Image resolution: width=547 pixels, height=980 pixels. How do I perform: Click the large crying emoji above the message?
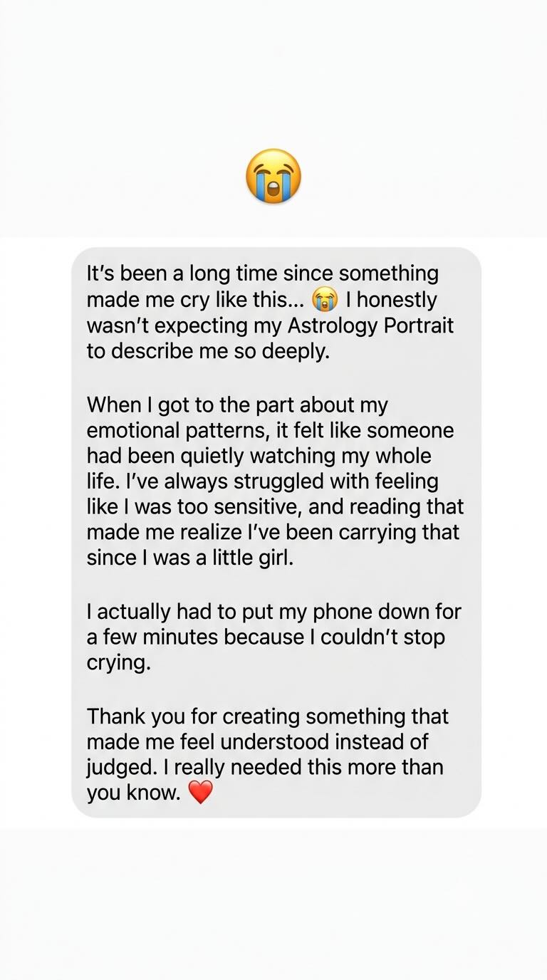(273, 176)
